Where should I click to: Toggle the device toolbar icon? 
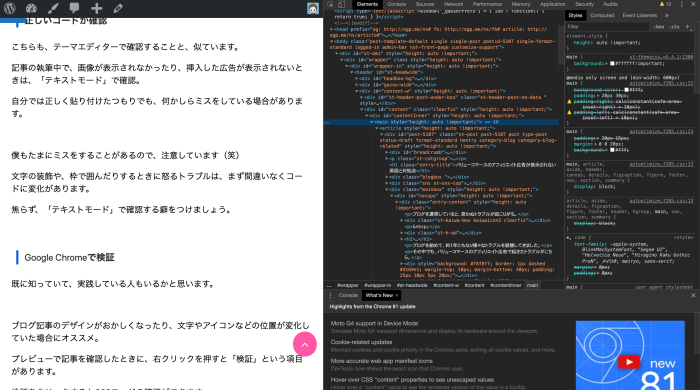[x=342, y=4]
